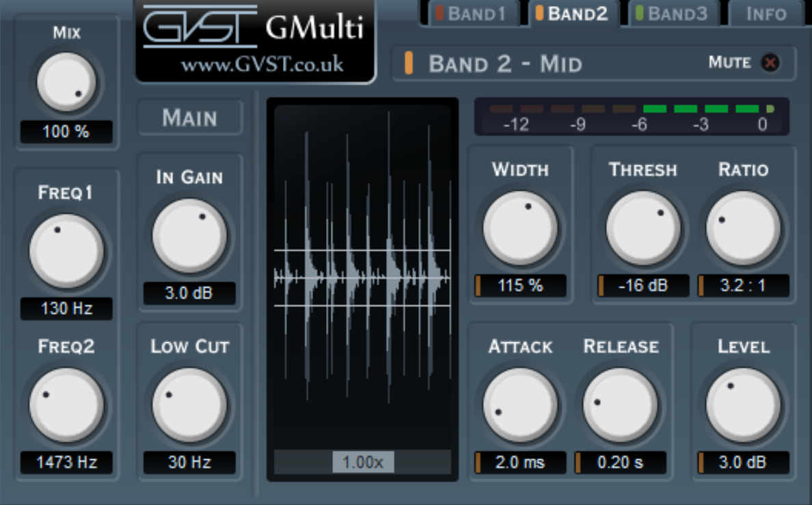Screen dimensions: 812x505
Task: Click the 0.20 s release value
Action: (x=621, y=462)
